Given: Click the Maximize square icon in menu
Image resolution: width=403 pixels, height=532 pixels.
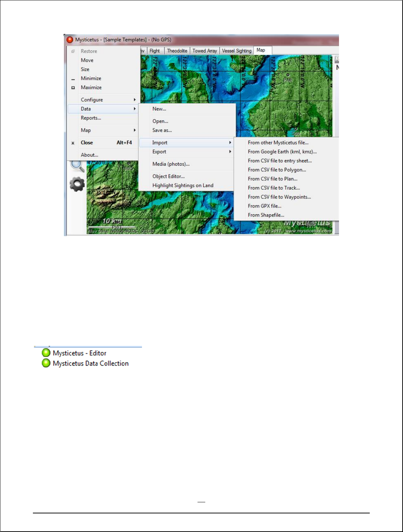Looking at the screenshot, I should (x=73, y=88).
